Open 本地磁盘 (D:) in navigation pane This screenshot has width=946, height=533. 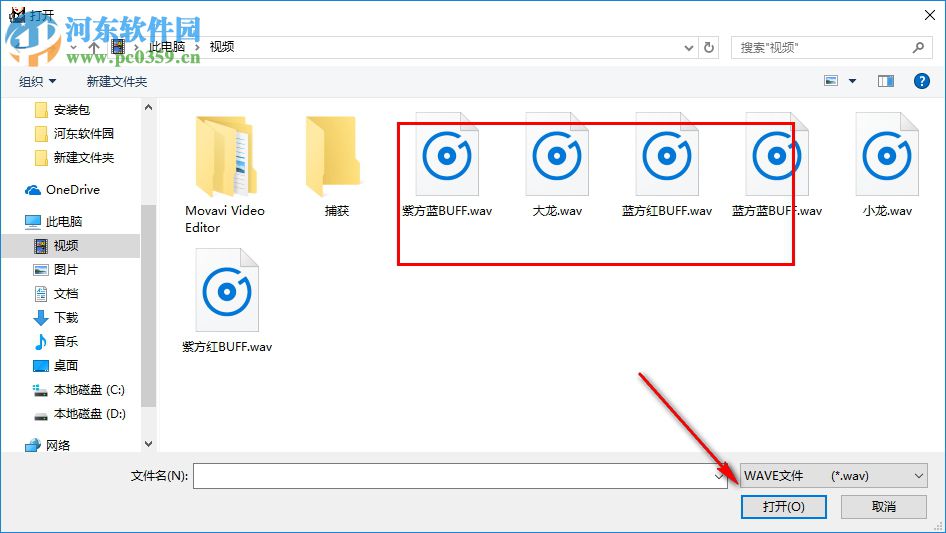[78, 414]
